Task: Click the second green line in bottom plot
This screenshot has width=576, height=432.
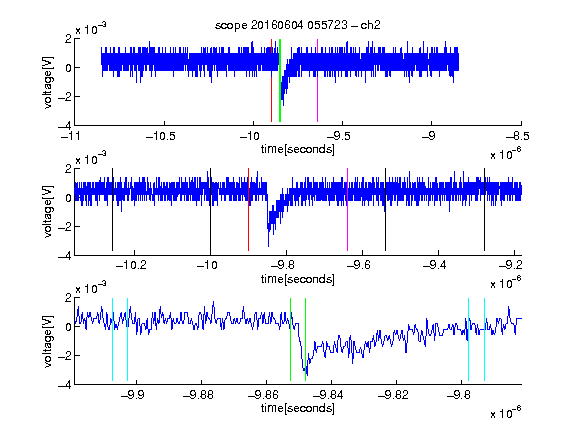Action: click(x=306, y=339)
